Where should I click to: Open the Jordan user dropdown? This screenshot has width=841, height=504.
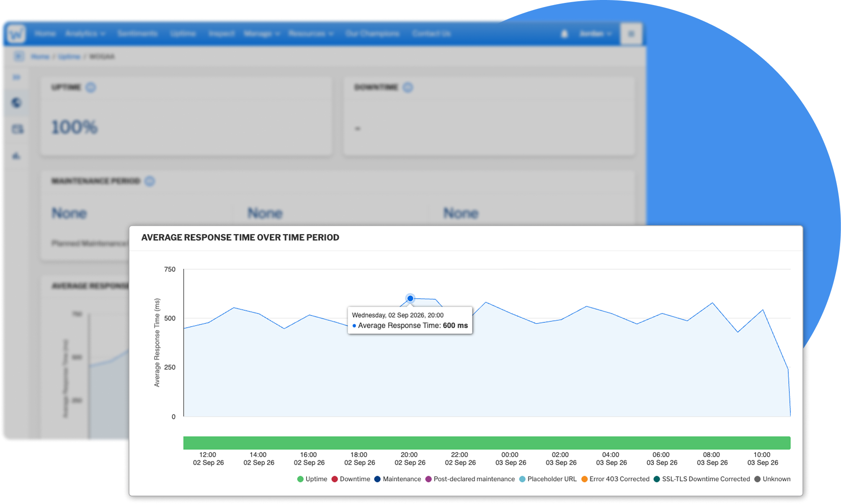(595, 34)
